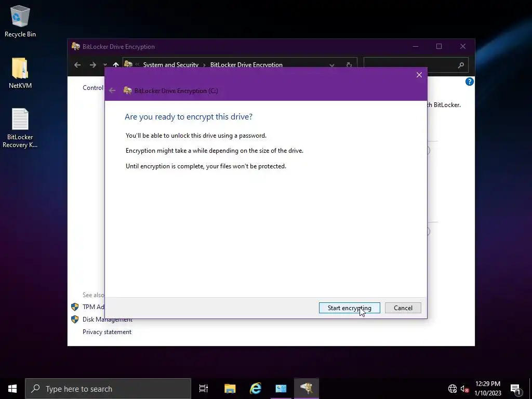
Task: Maximize the BitLocker Drive Encryption window
Action: click(x=438, y=46)
